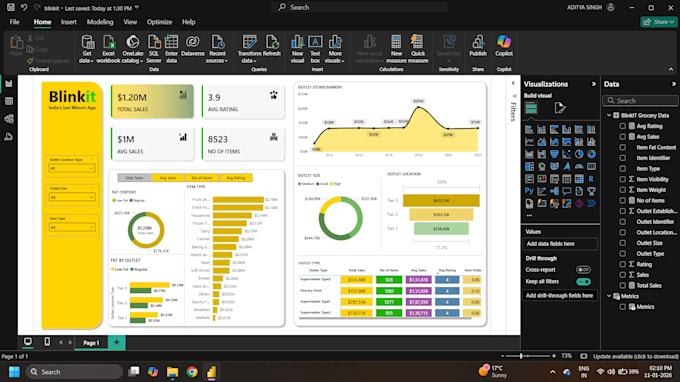Select the Avg Sales metric button
The height and width of the screenshot is (382, 680).
(x=168, y=178)
